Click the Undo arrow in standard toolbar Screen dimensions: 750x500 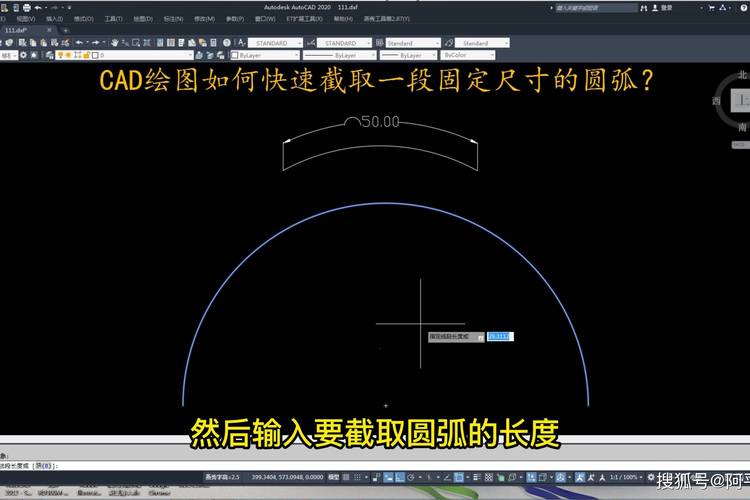(79, 43)
